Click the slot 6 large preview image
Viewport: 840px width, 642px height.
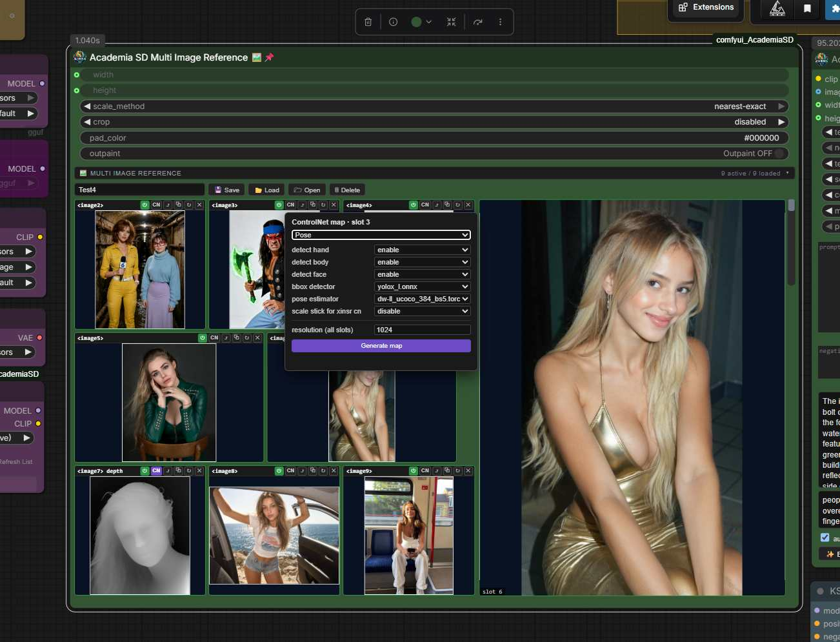(x=632, y=397)
